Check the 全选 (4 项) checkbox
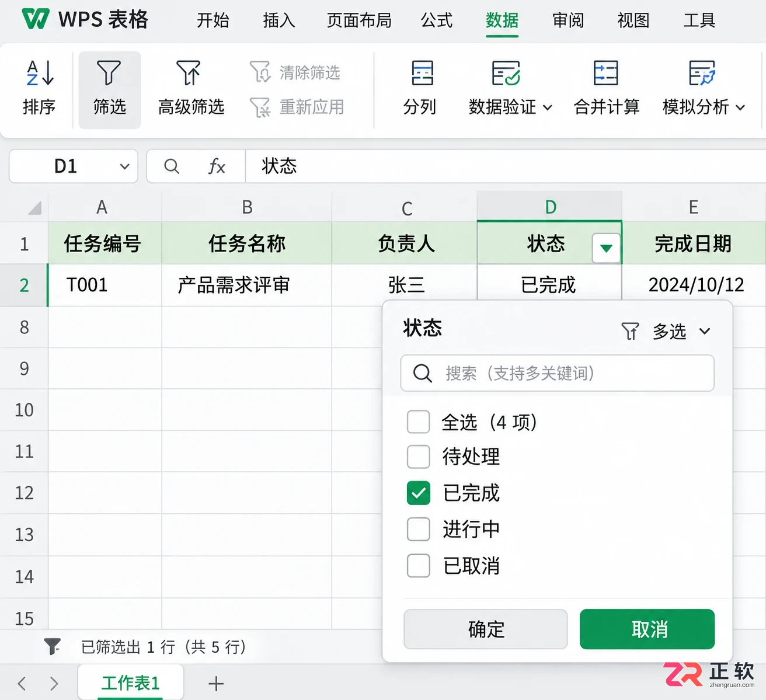Viewport: 766px width, 700px height. point(418,422)
